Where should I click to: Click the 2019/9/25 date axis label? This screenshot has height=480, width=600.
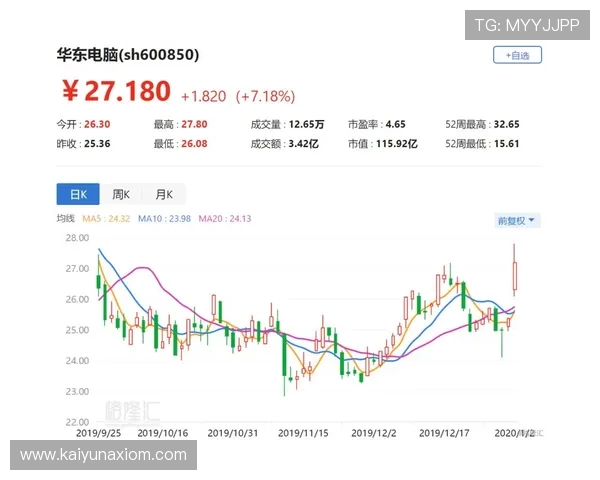pos(98,433)
